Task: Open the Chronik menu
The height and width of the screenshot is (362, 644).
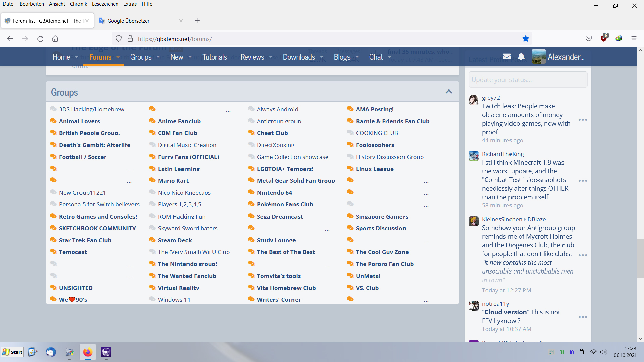Action: [x=78, y=4]
